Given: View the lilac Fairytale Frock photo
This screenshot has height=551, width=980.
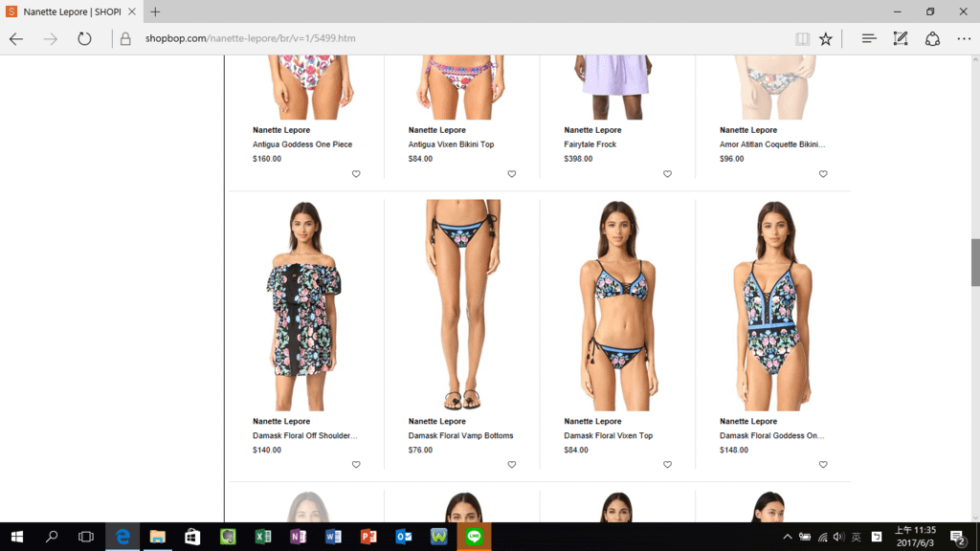Looking at the screenshot, I should click(617, 87).
